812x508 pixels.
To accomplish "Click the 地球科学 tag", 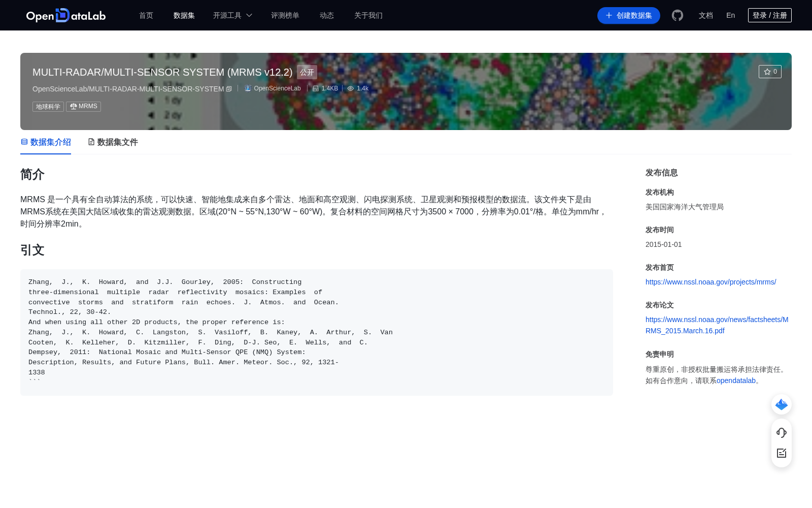I will [48, 106].
